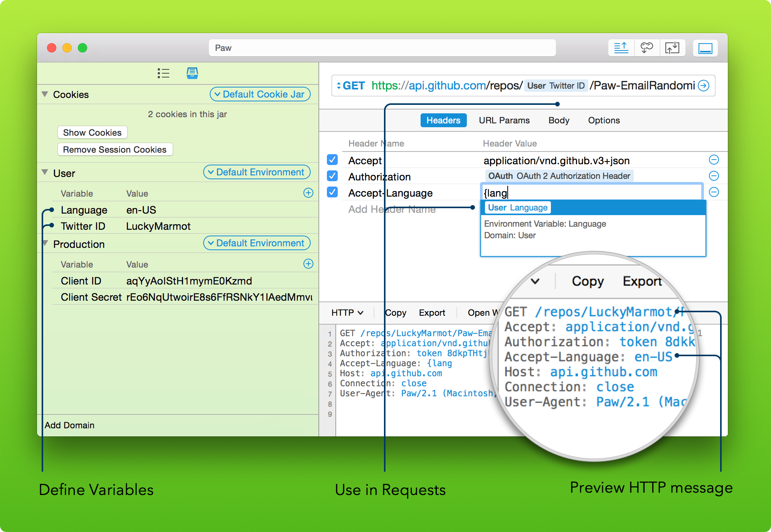Switch to the URL Params tab

pyautogui.click(x=504, y=120)
